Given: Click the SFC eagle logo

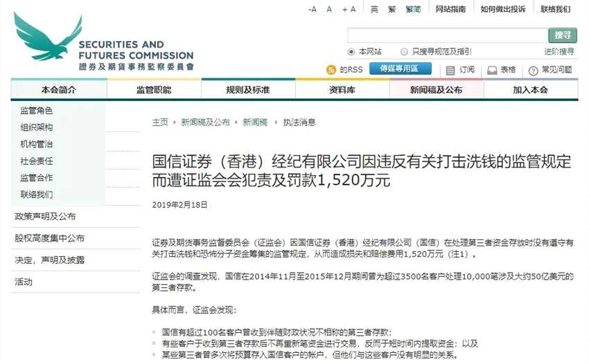Looking at the screenshot, I should tap(48, 37).
